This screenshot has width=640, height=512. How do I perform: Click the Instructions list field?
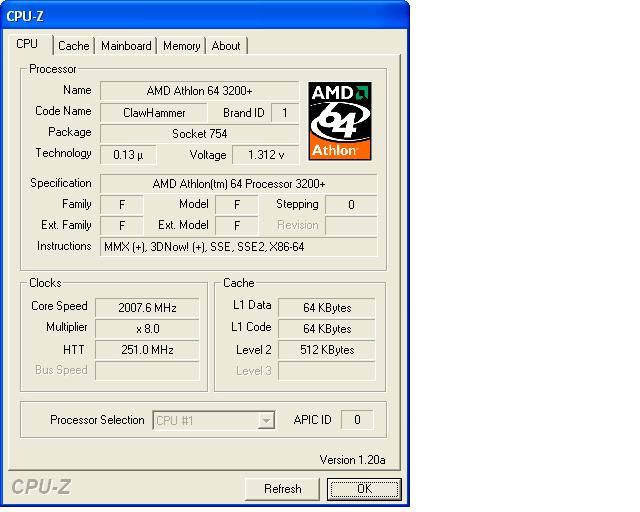tap(239, 247)
